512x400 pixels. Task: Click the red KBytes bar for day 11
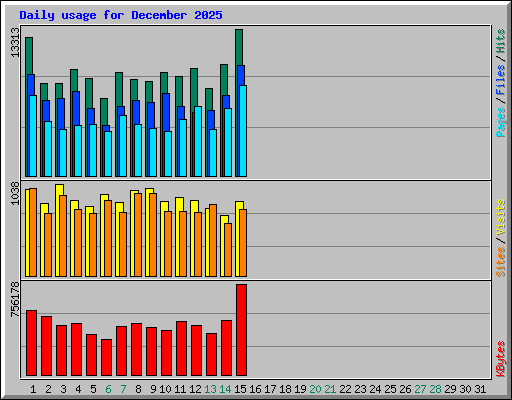(182, 348)
